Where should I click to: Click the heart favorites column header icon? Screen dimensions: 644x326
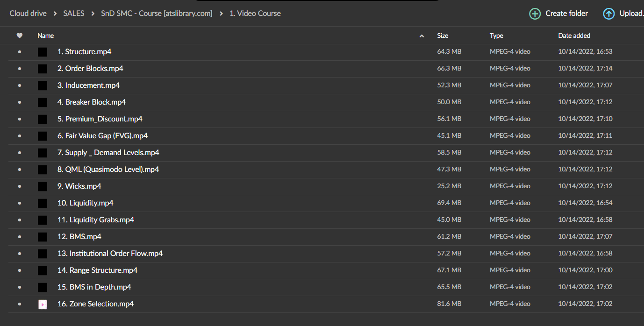(19, 35)
